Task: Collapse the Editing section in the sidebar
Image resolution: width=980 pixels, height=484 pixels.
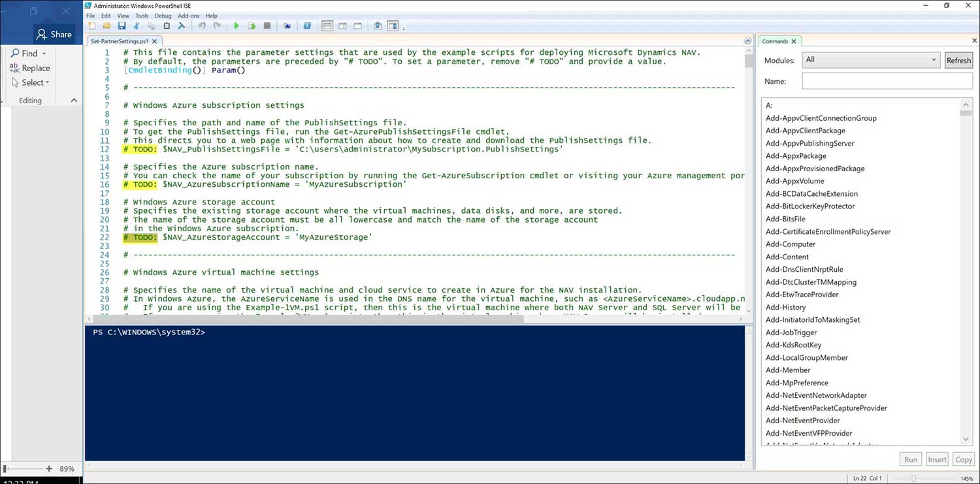Action: click(73, 100)
